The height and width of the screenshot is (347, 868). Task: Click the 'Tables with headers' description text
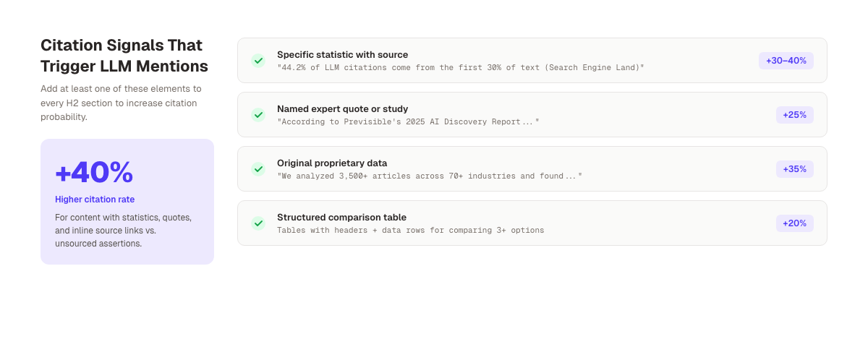(410, 231)
